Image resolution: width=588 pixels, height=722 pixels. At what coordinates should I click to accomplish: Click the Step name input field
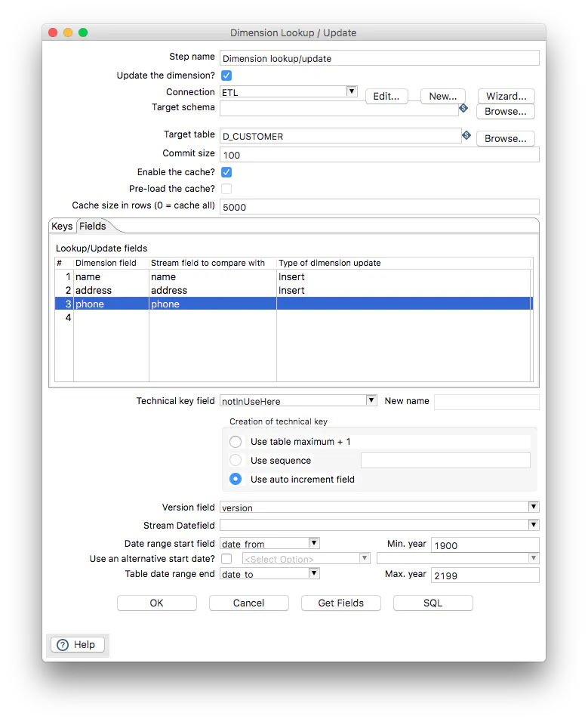click(379, 58)
